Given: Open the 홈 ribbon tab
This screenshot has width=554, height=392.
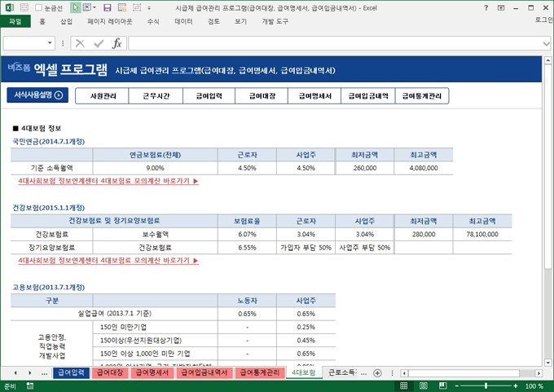Looking at the screenshot, I should [x=42, y=21].
